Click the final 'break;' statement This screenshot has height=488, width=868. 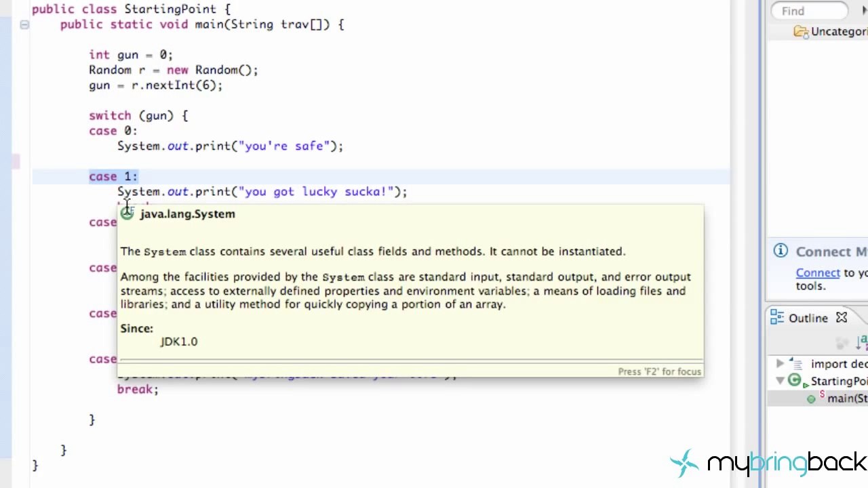pyautogui.click(x=138, y=390)
